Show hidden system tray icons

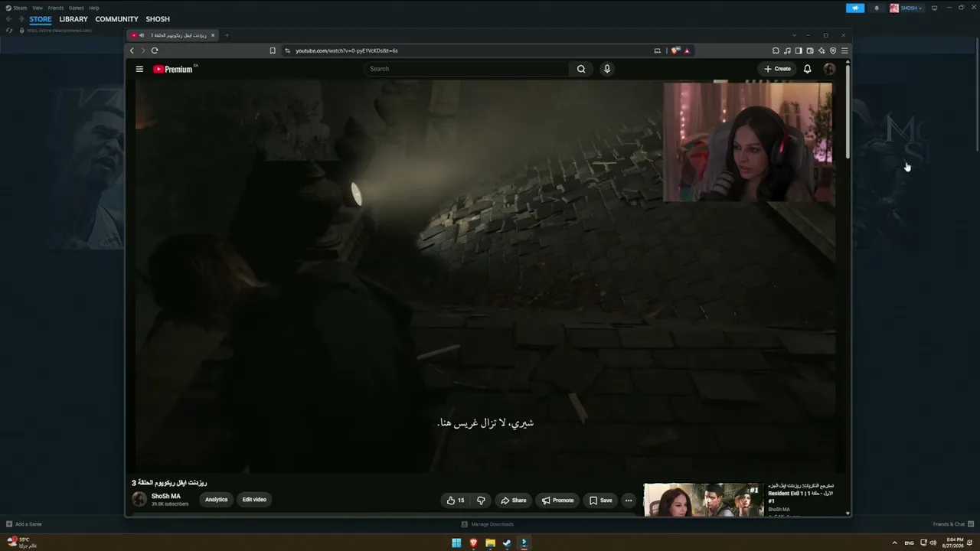point(894,543)
